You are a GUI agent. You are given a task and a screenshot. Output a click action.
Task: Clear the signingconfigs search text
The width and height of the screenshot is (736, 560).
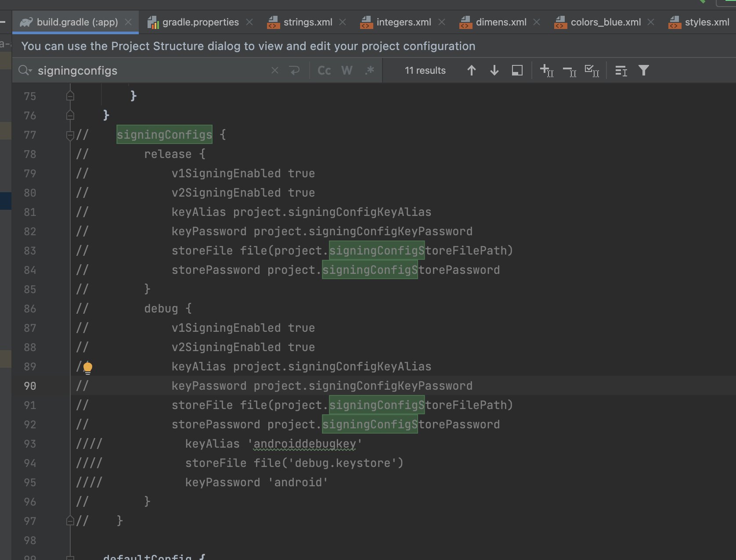275,71
